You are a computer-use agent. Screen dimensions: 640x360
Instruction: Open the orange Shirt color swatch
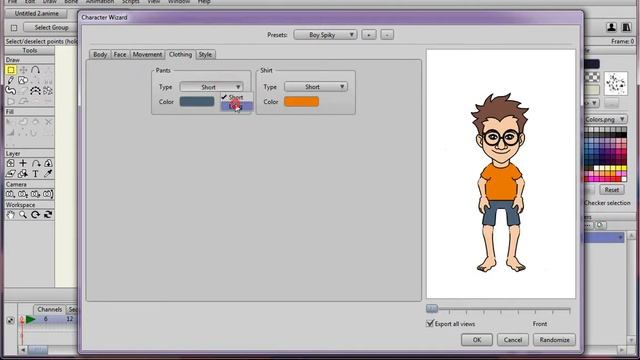(301, 102)
